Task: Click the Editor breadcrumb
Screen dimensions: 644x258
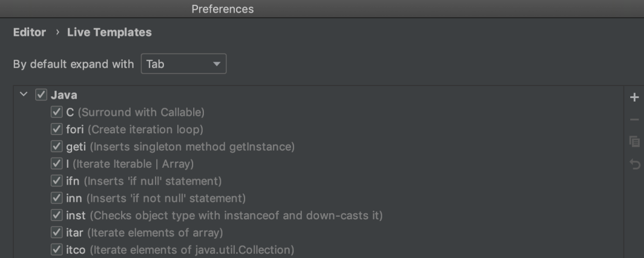Action: pos(29,32)
